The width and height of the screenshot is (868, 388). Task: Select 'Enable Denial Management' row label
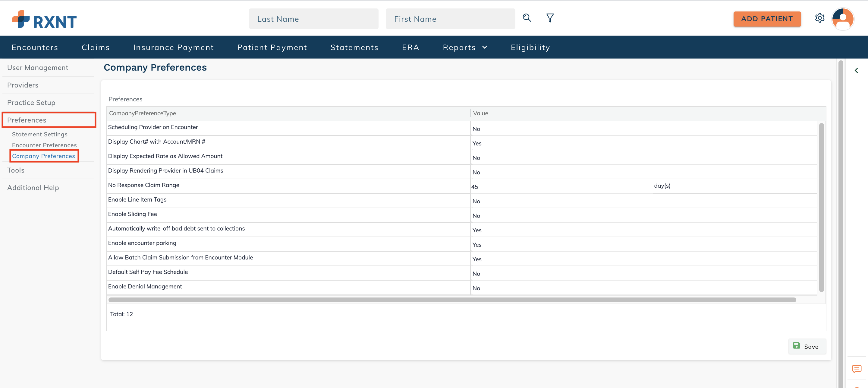(145, 286)
